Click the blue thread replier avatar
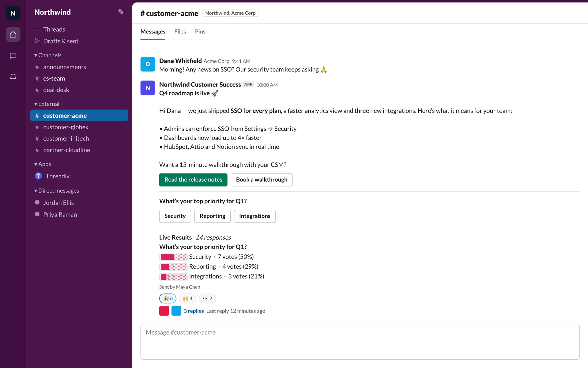 pyautogui.click(x=176, y=311)
